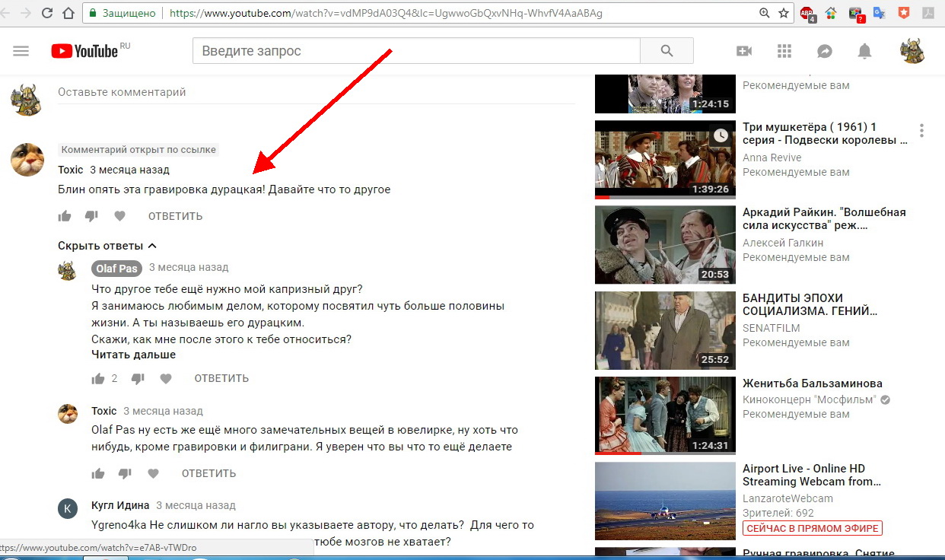The image size is (945, 560).
Task: Open the Google Translate extension icon
Action: 880,13
